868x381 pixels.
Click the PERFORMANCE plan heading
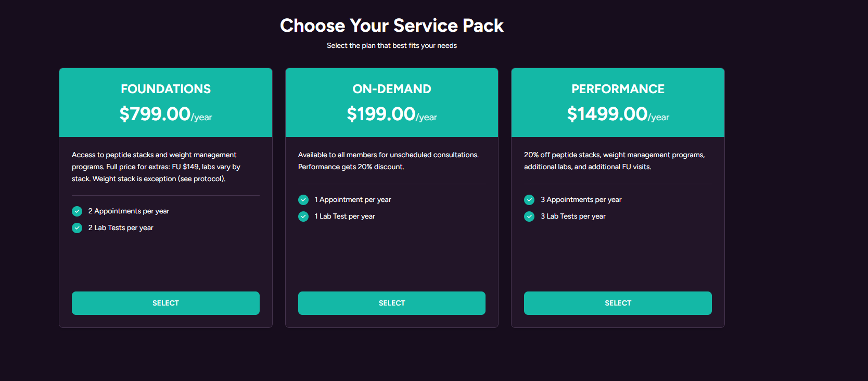618,89
